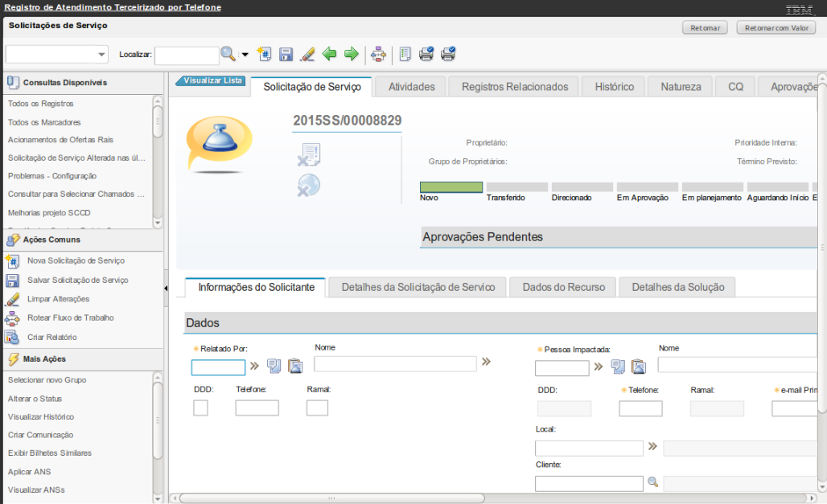
Task: Click into the Relatado Por input field
Action: 218,367
